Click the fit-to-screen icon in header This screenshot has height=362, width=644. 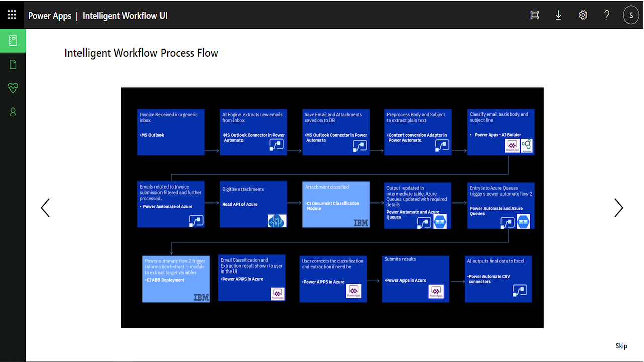coord(535,15)
